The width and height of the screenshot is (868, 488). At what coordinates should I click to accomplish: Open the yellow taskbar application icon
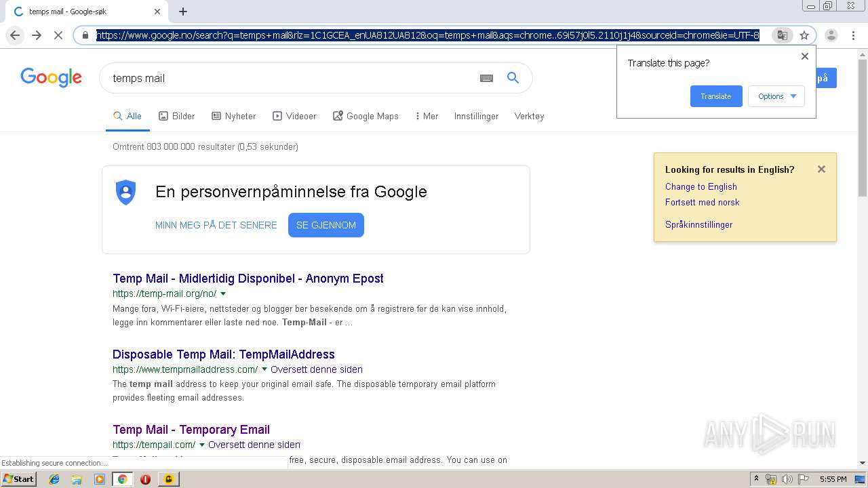point(168,479)
